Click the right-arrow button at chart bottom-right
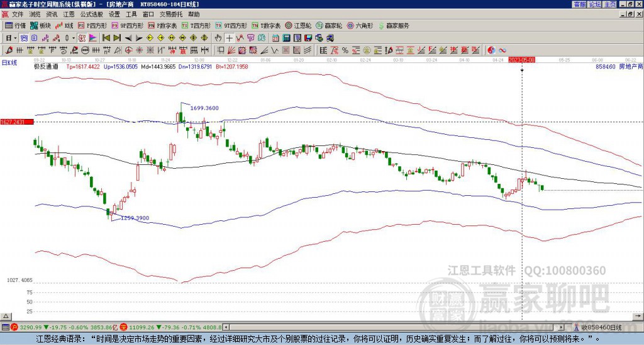This screenshot has width=644, height=345. click(638, 316)
